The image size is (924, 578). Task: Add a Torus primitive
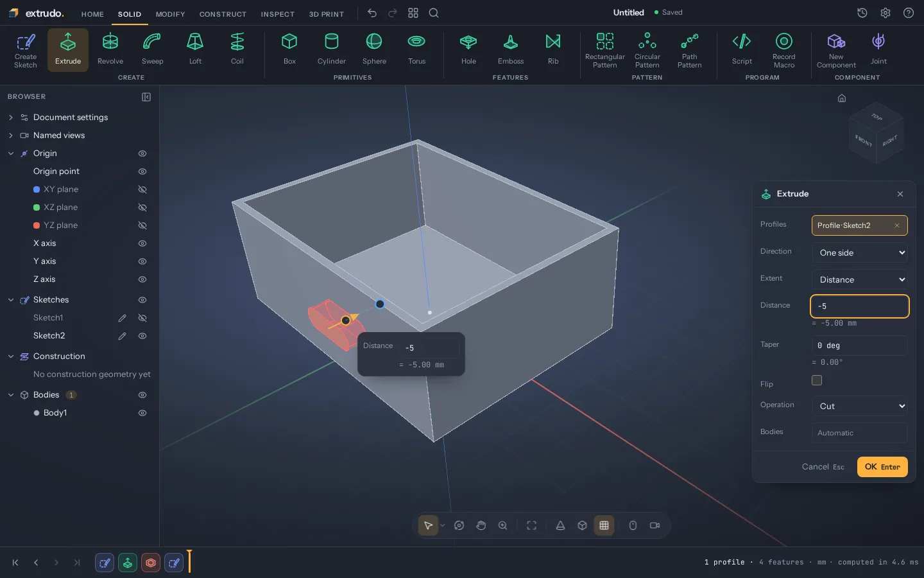416,49
